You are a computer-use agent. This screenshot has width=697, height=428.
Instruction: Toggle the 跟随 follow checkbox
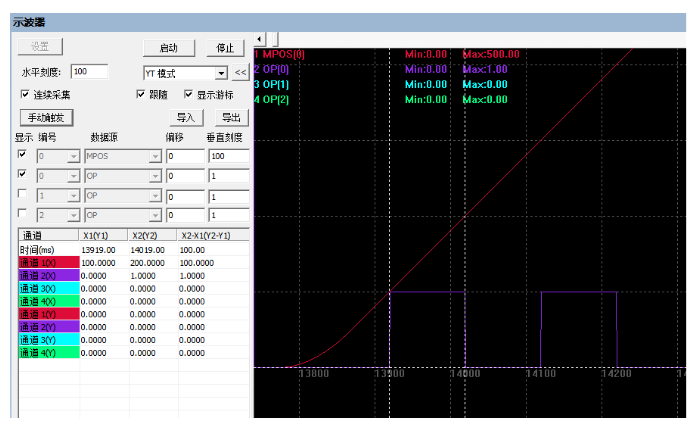(x=140, y=94)
